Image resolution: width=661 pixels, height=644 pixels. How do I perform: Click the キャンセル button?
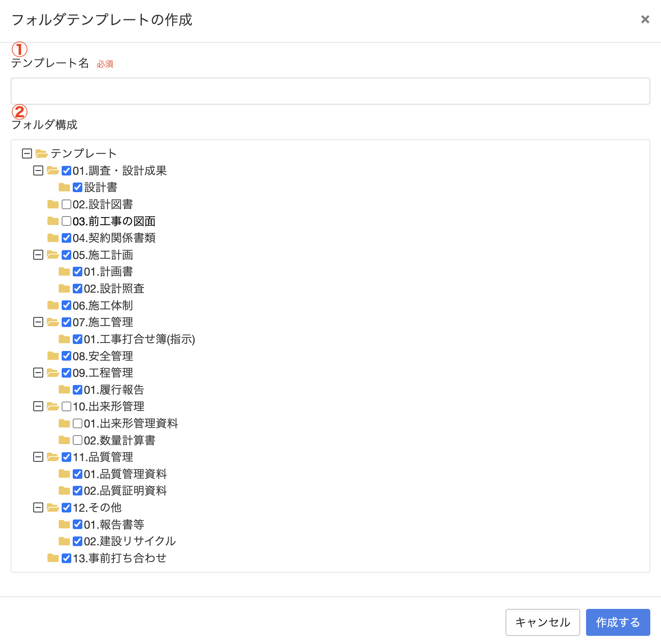tap(542, 622)
